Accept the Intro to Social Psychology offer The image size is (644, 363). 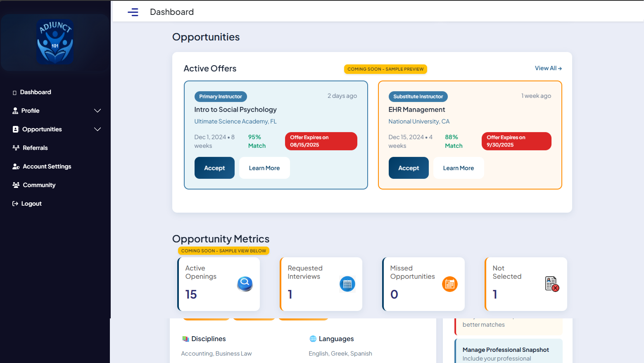coord(214,168)
